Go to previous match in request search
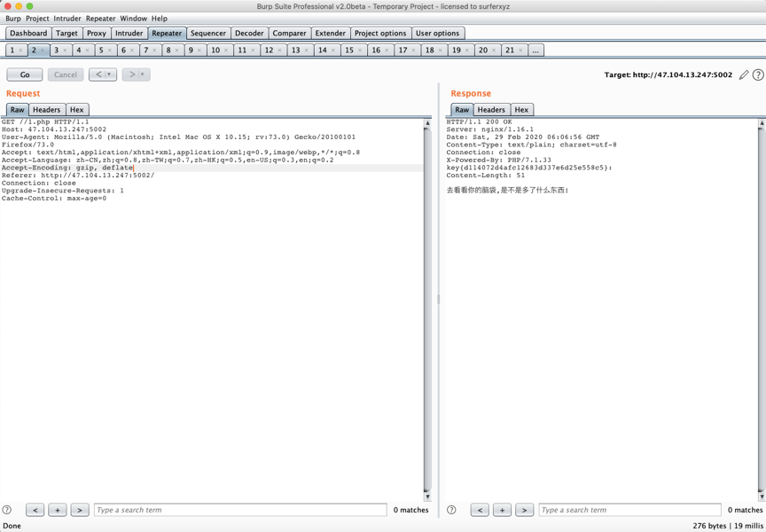The height and width of the screenshot is (532, 766). coord(35,510)
